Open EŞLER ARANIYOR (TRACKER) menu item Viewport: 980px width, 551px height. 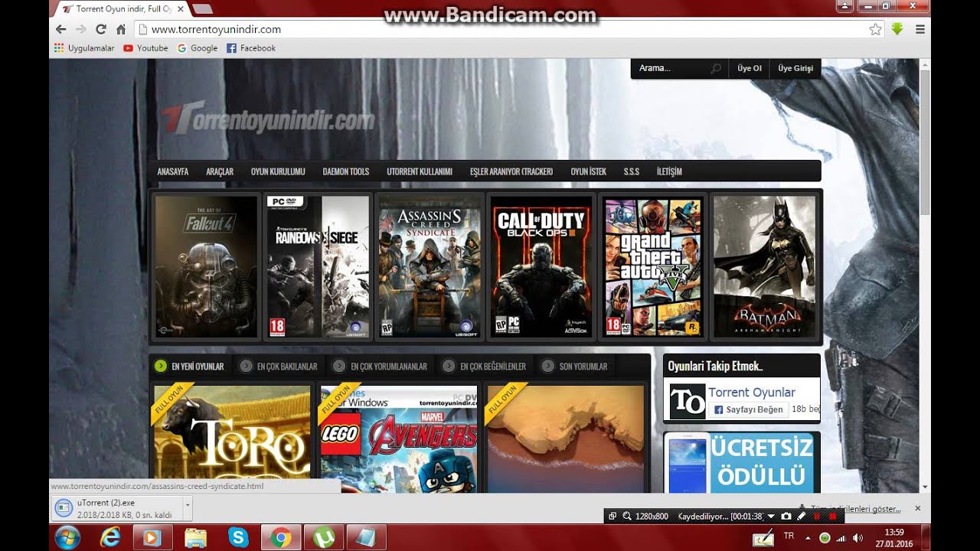coord(511,171)
